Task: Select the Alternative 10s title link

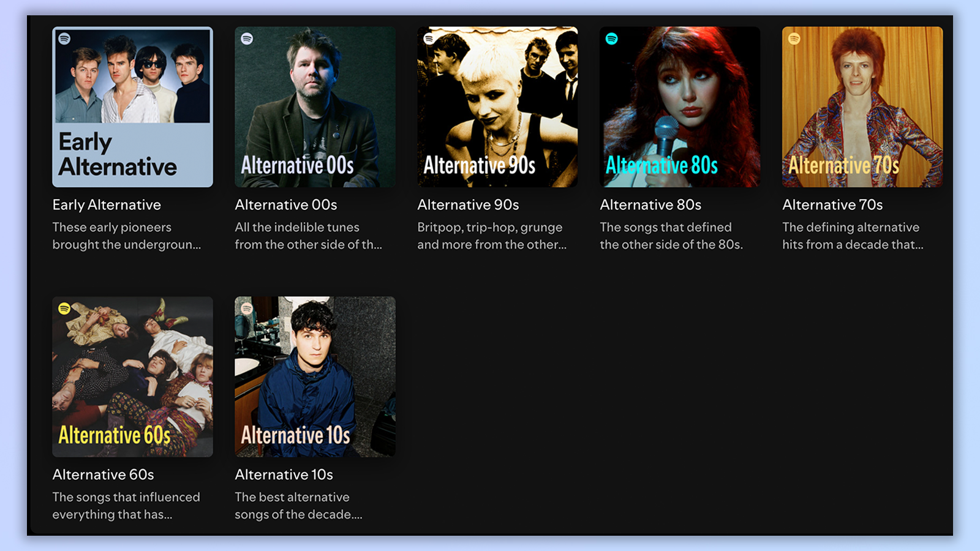Action: click(284, 474)
